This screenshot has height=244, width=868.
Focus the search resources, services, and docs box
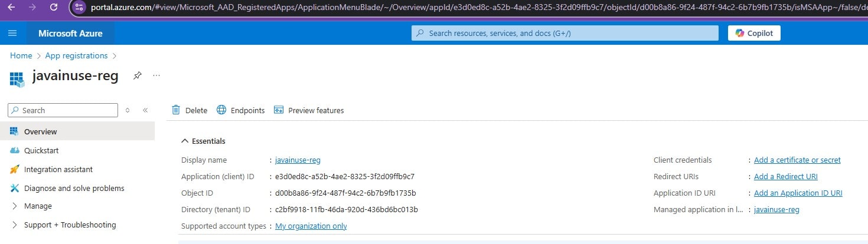tap(565, 33)
